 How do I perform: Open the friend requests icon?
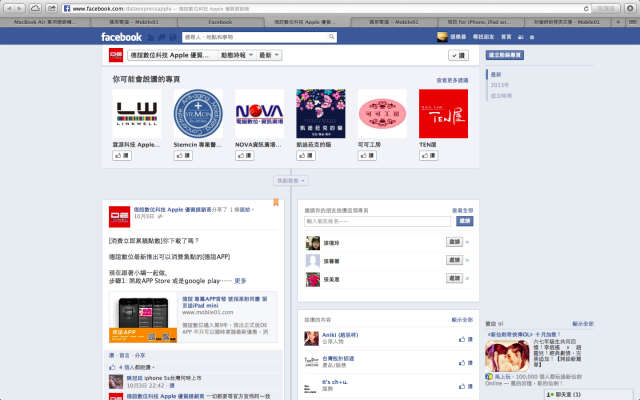[151, 37]
